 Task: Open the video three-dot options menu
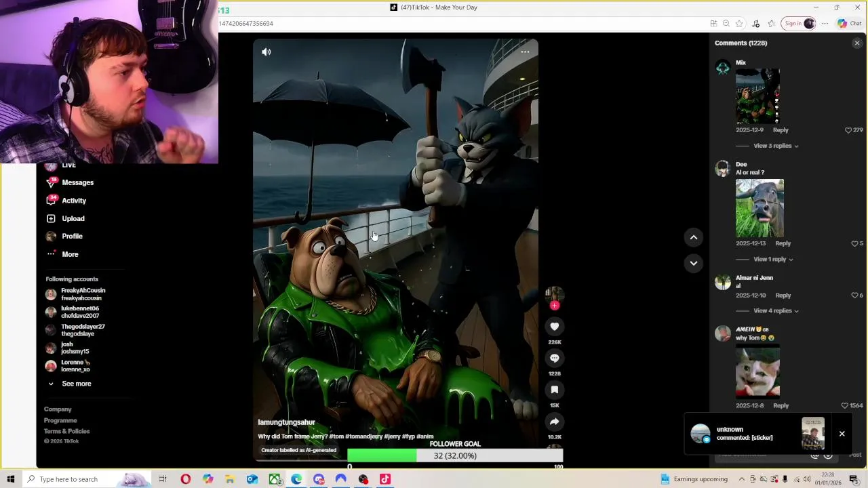point(525,52)
